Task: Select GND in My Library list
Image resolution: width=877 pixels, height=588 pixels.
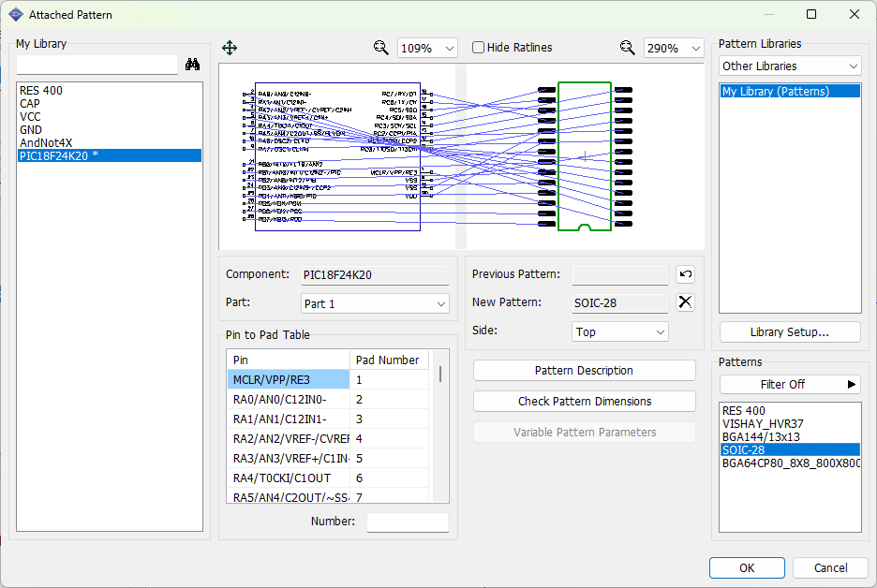Action: pyautogui.click(x=110, y=129)
